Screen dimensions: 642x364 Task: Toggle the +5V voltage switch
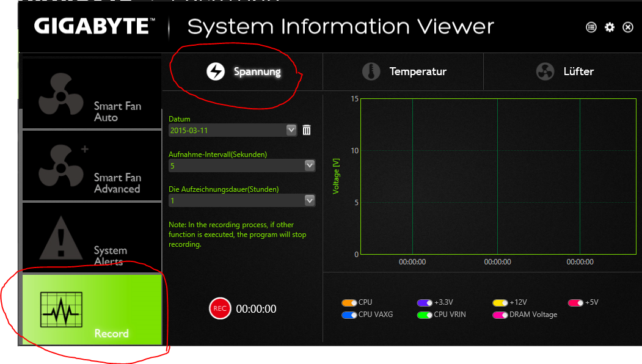[x=575, y=302]
